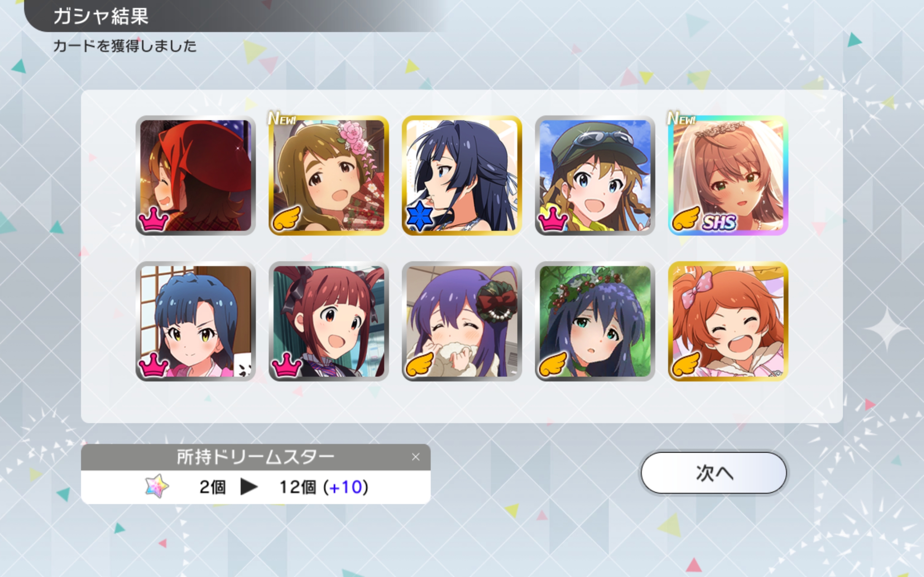The width and height of the screenshot is (924, 577).
Task: Click the SHS rarity badge
Action: click(720, 222)
